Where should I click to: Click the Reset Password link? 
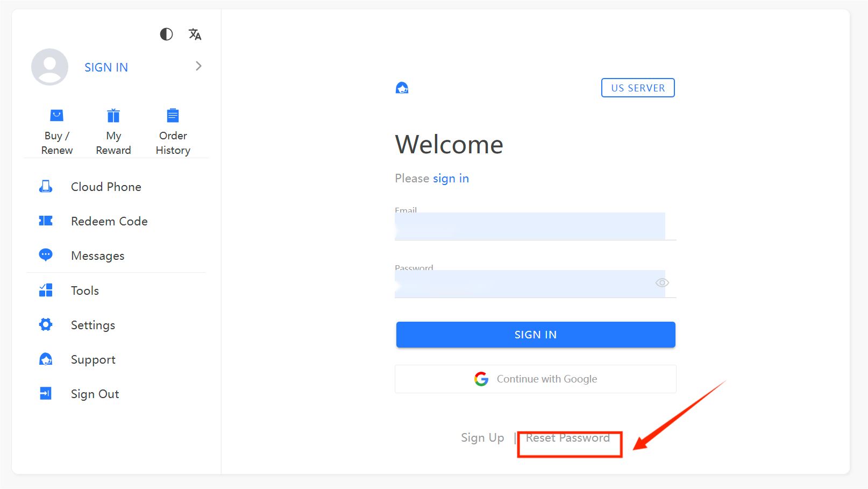point(568,438)
